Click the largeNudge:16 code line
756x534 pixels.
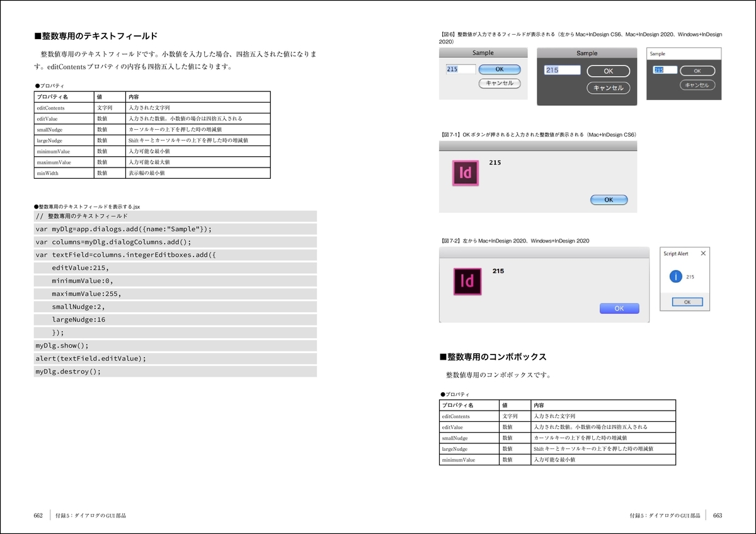coord(175,320)
